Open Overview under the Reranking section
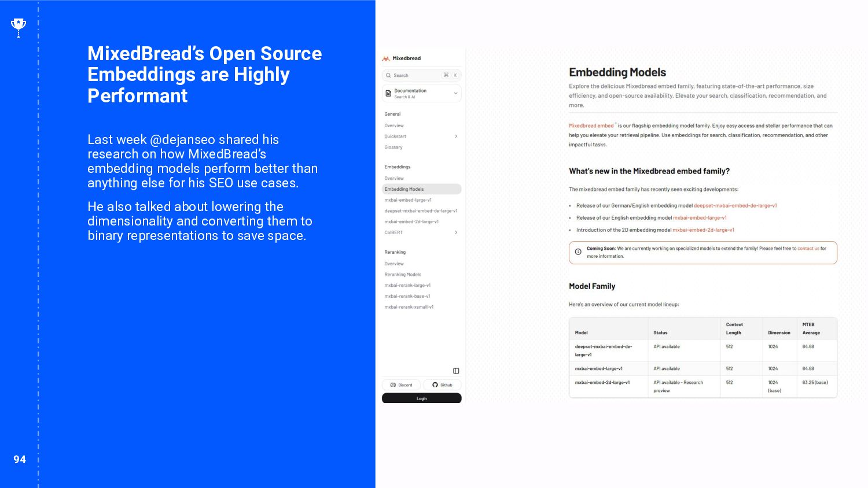The image size is (868, 488). pos(394,264)
